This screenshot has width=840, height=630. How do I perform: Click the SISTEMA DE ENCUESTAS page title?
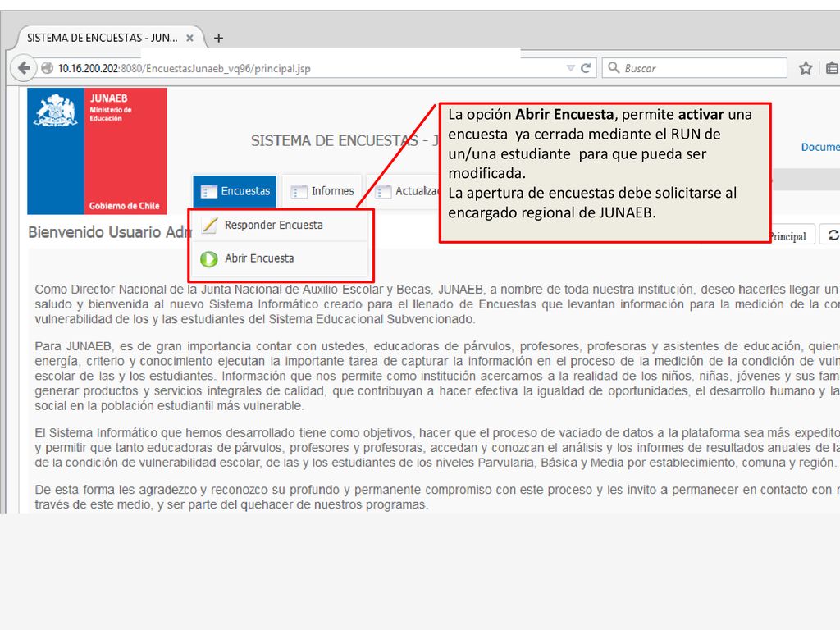point(345,141)
